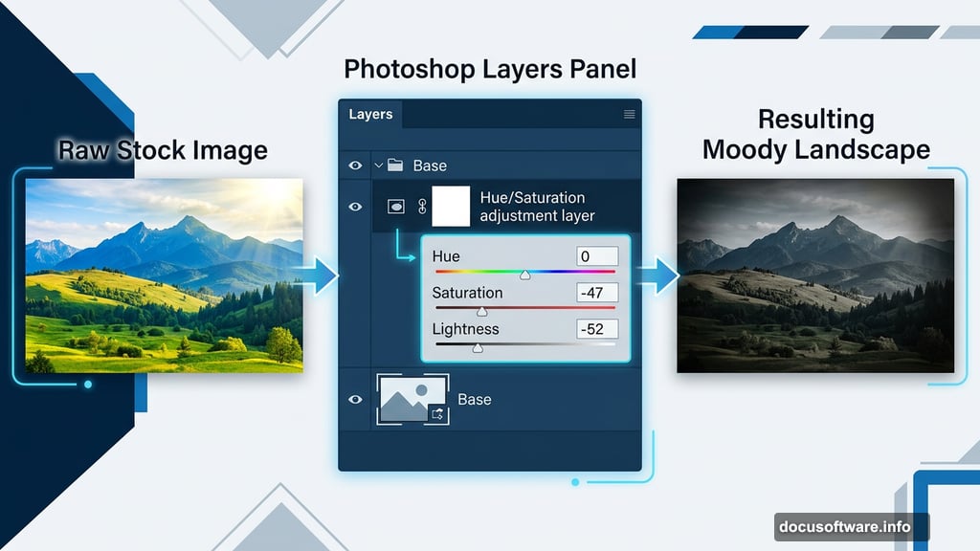Hide the Base group using its eye icon
The image size is (980, 551).
coord(355,165)
